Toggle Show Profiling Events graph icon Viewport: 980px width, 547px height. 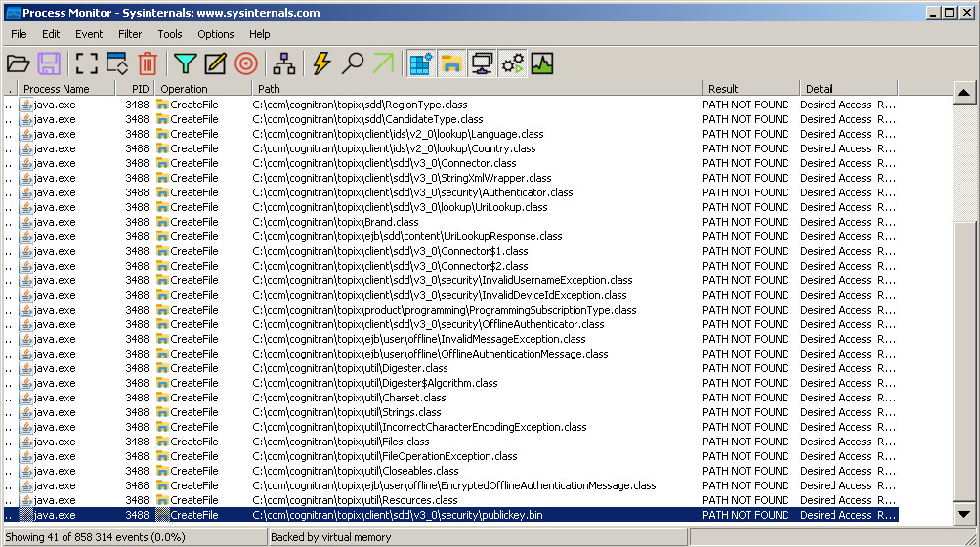(542, 63)
